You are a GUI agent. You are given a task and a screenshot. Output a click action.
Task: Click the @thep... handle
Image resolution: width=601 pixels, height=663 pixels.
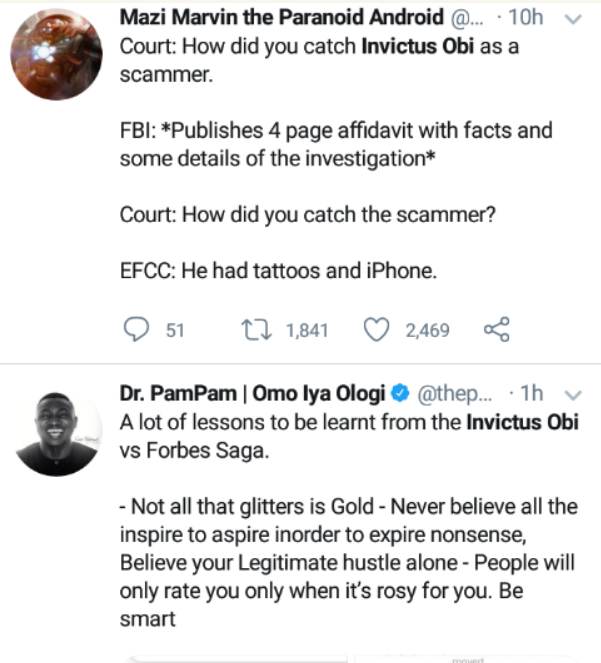[x=455, y=394]
